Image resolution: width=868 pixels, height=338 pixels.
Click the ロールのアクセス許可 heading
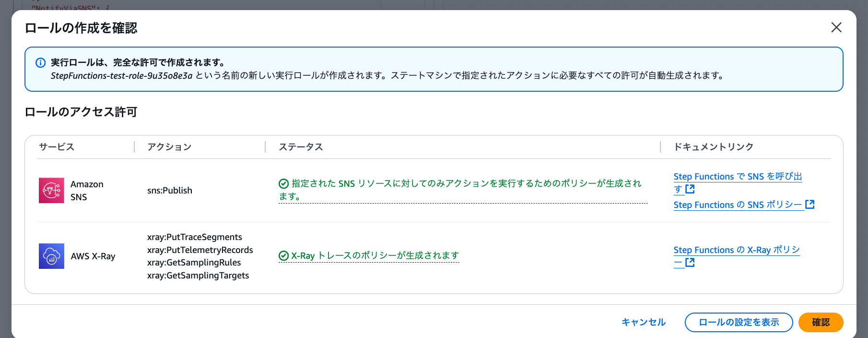[81, 112]
